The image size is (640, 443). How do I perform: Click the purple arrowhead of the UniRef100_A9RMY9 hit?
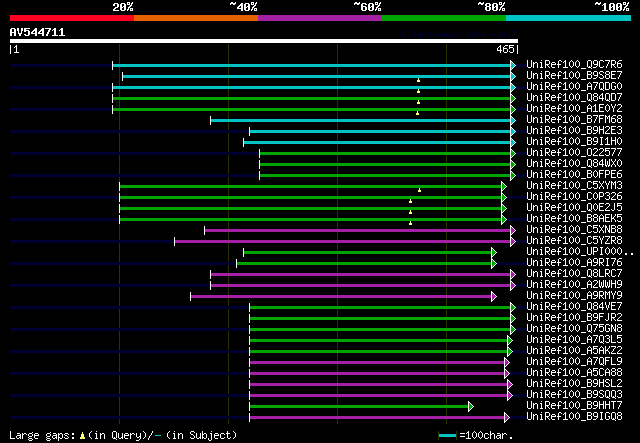pyautogui.click(x=494, y=297)
